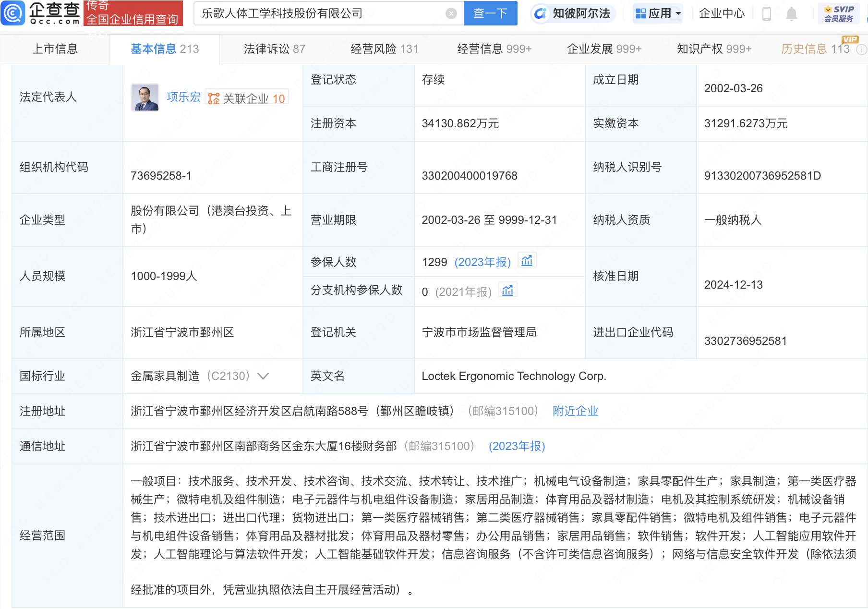Image resolution: width=868 pixels, height=609 pixels.
Task: Select taxpayer ID 91330200736952581D
Action: click(x=762, y=176)
